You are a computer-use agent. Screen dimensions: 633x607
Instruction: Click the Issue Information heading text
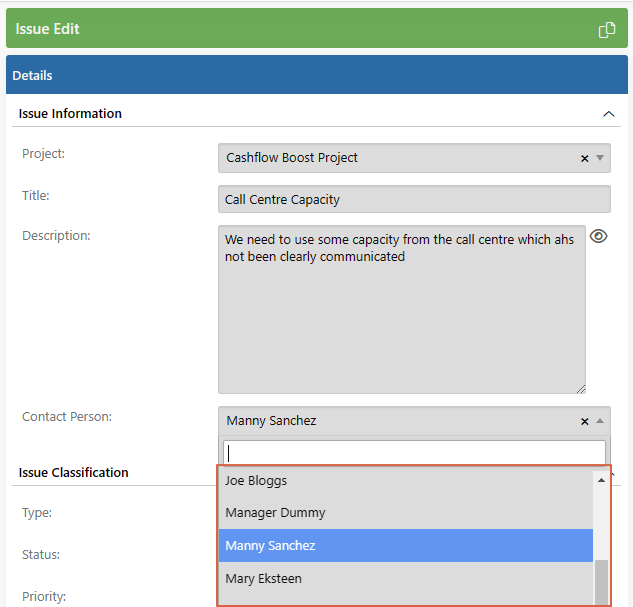(x=70, y=114)
